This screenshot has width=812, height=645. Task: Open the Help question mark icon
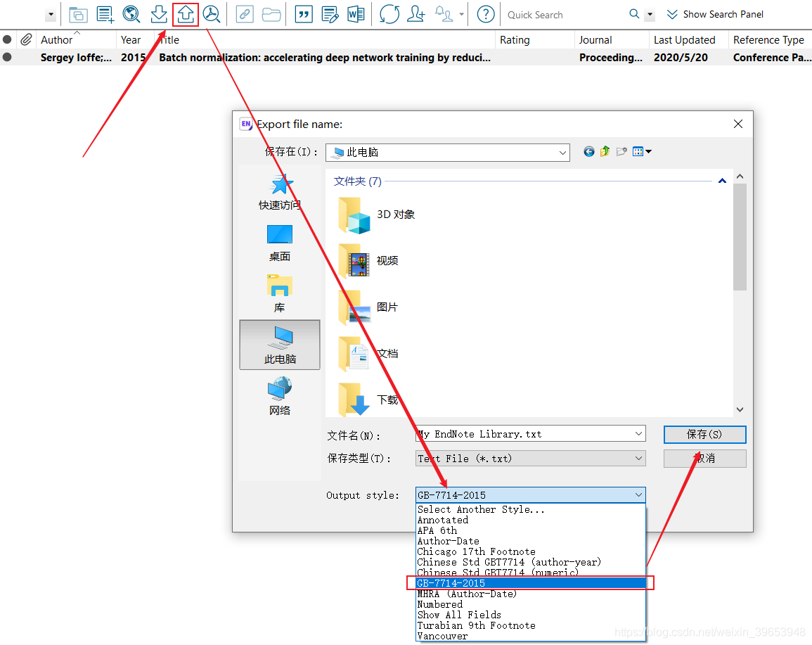click(x=486, y=15)
